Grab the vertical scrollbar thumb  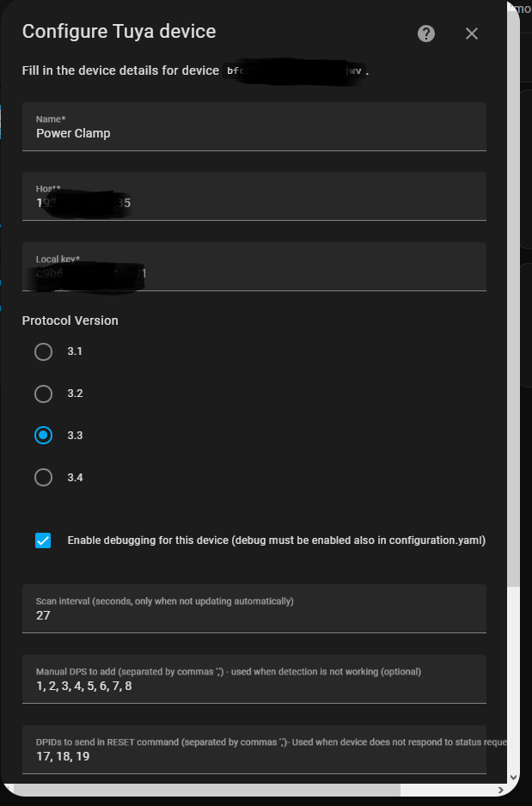(x=514, y=301)
